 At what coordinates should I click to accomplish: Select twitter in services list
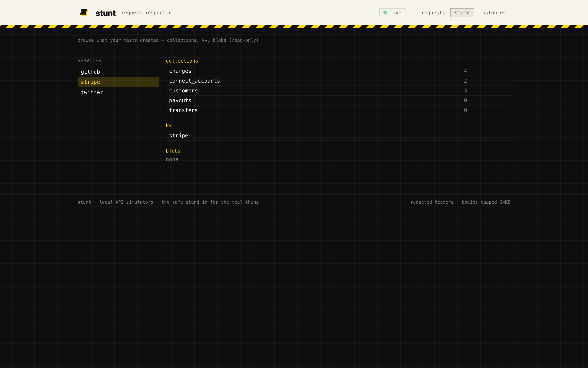[118, 92]
